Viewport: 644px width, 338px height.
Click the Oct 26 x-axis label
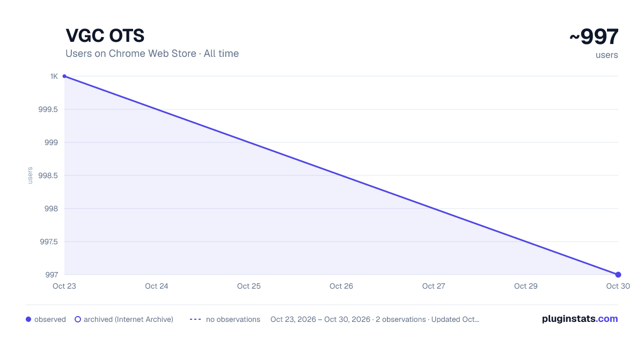tap(341, 286)
